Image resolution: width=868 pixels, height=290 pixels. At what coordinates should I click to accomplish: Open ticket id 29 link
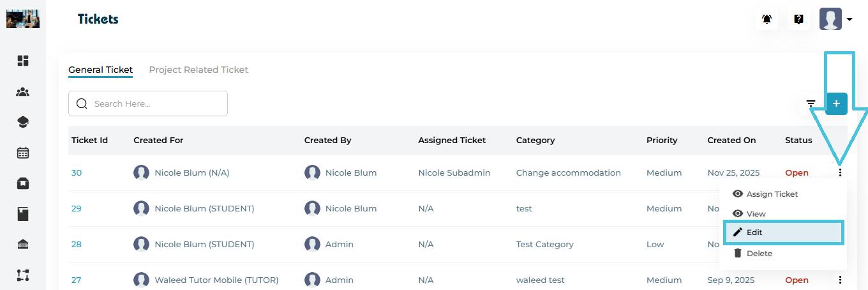(x=76, y=208)
